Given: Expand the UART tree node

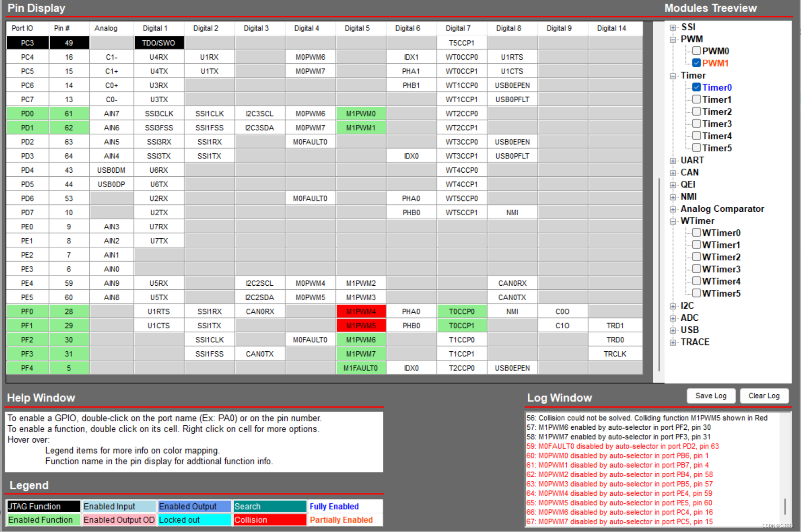Looking at the screenshot, I should pyautogui.click(x=673, y=161).
